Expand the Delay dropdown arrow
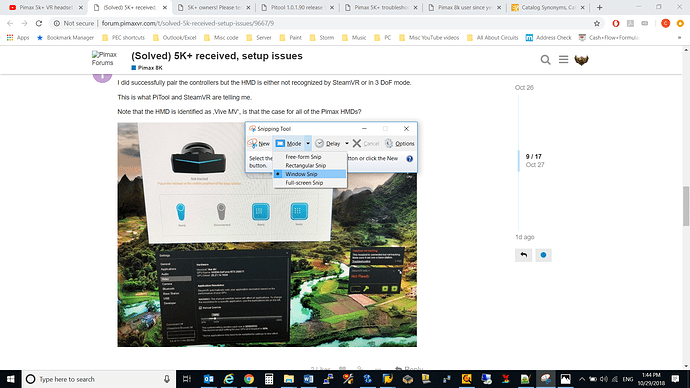 tap(347, 143)
